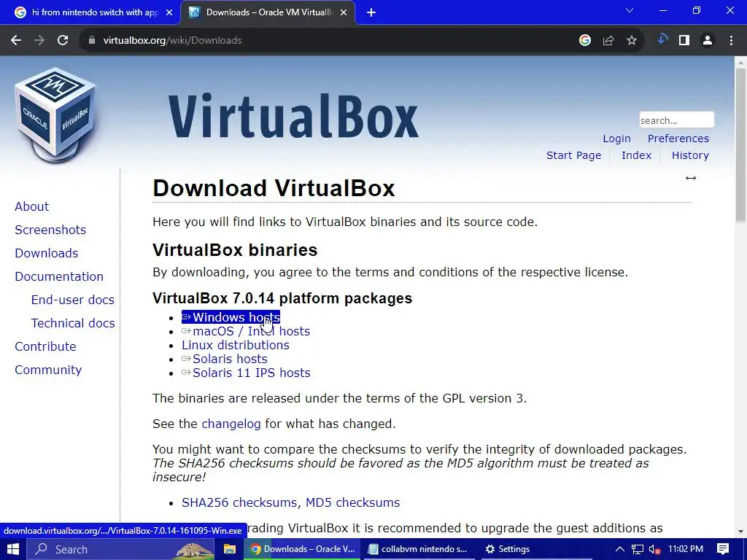Open the downloads indicator in the Chrome toolbar
Screen dimensions: 747x560
(x=662, y=39)
